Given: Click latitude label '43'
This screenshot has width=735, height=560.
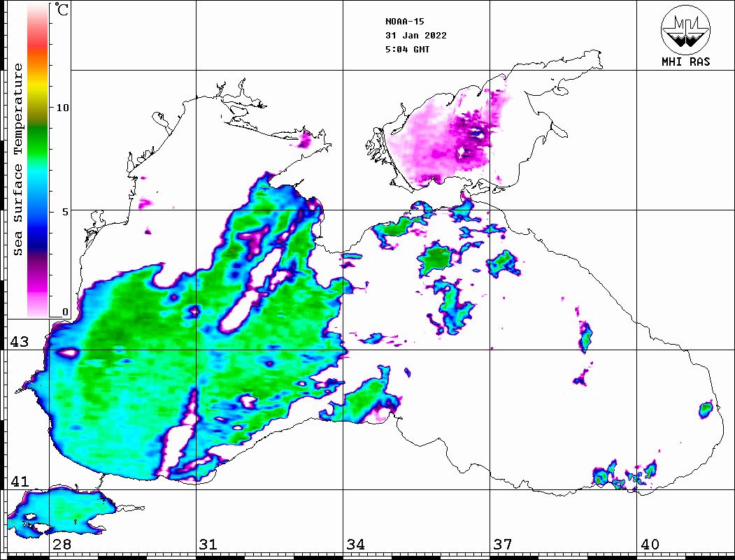Looking at the screenshot, I should coord(19,342).
